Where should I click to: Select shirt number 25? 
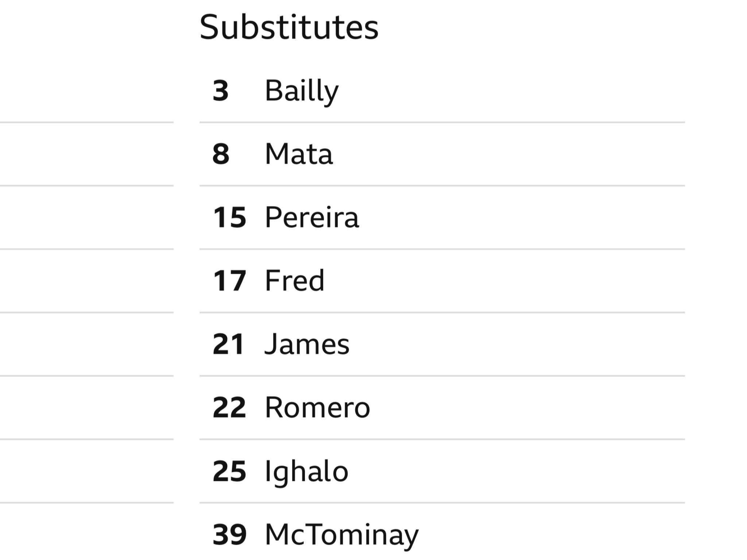[x=229, y=471]
